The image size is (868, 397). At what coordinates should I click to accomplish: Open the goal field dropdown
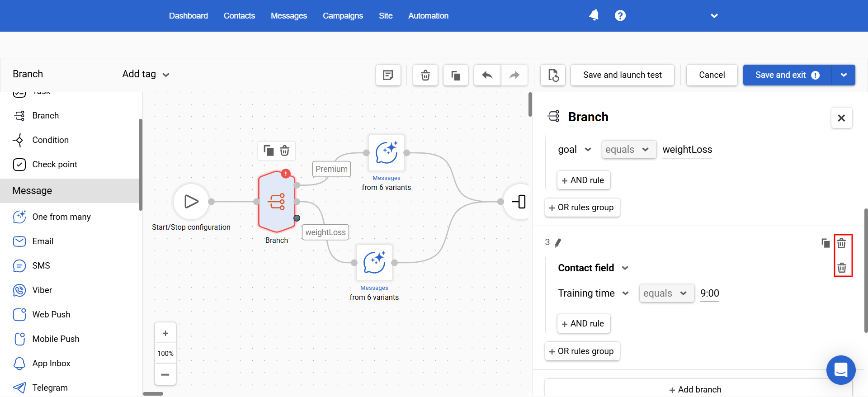pyautogui.click(x=574, y=150)
